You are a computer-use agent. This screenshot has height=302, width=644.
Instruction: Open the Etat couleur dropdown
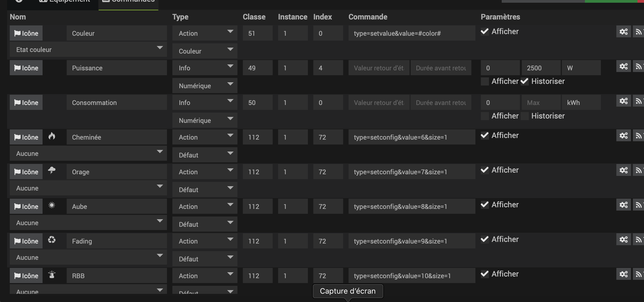pyautogui.click(x=88, y=50)
